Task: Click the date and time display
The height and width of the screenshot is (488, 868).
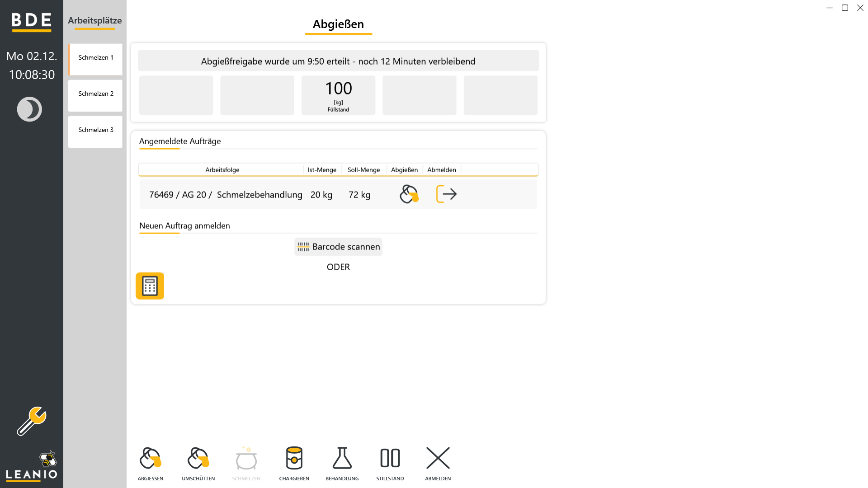Action: pyautogui.click(x=32, y=66)
